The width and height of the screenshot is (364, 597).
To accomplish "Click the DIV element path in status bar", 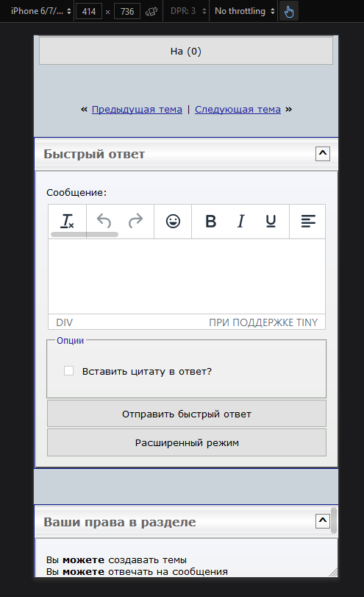I will (64, 322).
